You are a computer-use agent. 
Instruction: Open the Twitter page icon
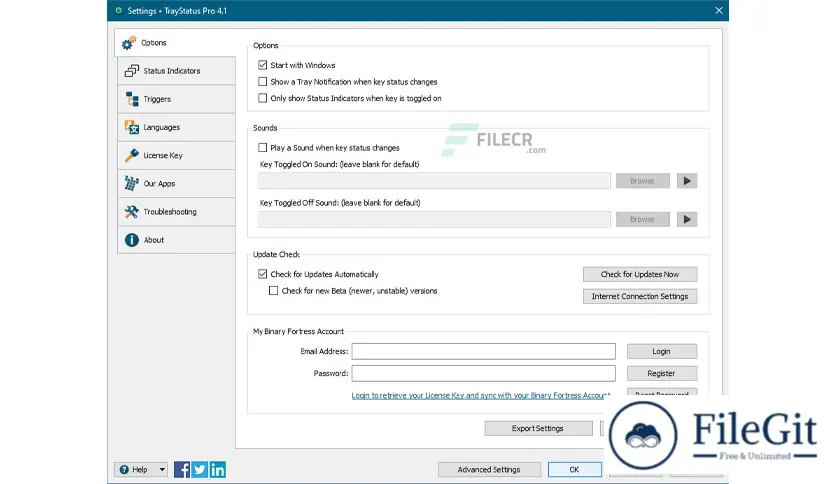point(199,470)
